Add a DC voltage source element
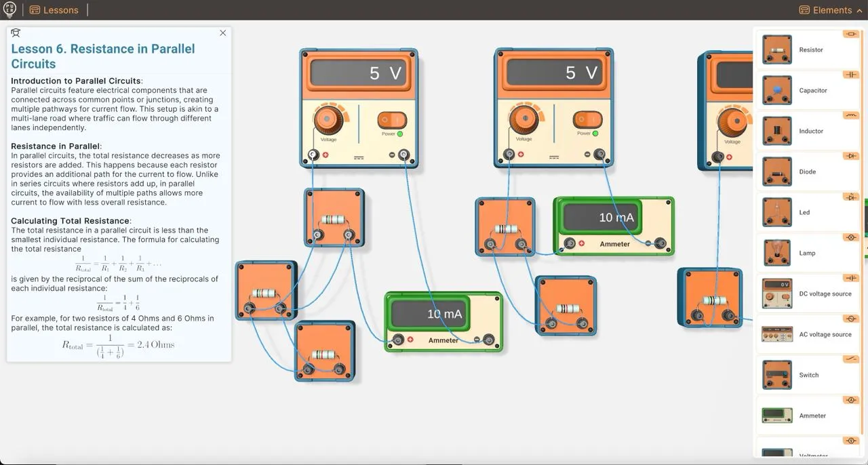Viewport: 868px width, 465px height. [808, 293]
